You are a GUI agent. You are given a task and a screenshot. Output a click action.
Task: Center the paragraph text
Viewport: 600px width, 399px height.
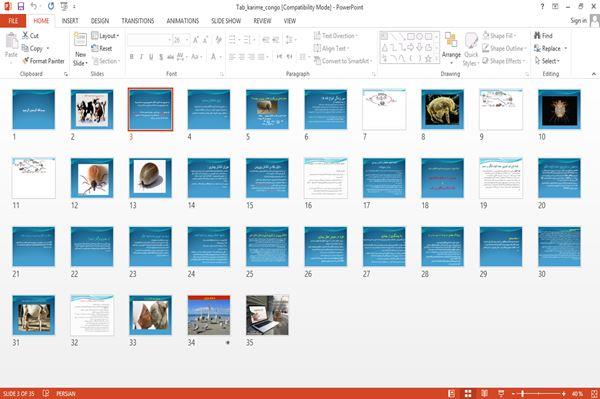pos(242,57)
